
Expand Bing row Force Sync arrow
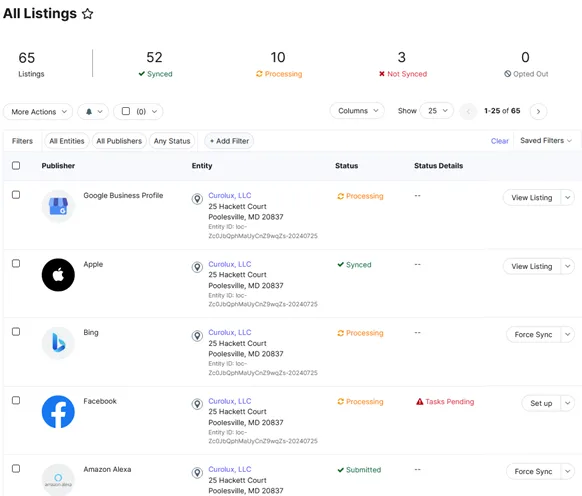click(568, 335)
